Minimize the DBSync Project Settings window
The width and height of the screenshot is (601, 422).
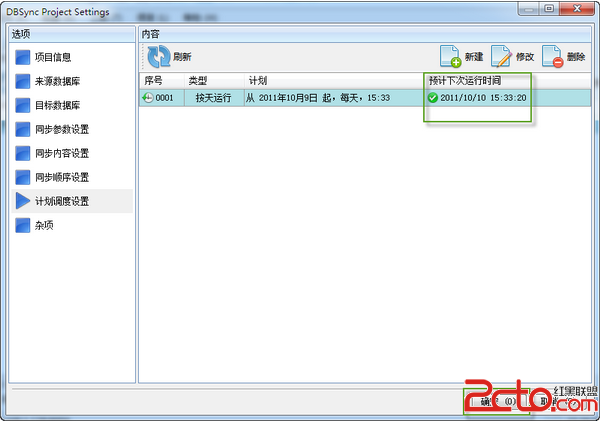[x=529, y=9]
